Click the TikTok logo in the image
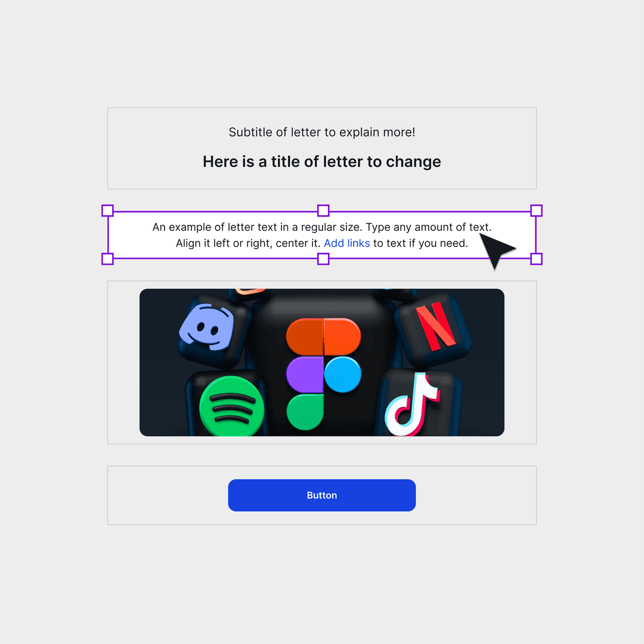 click(412, 404)
